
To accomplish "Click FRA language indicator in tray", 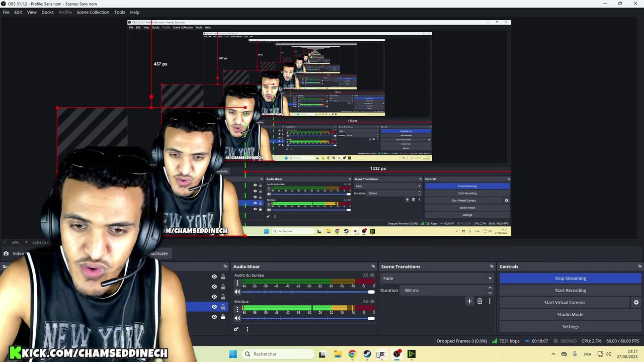I will (588, 354).
